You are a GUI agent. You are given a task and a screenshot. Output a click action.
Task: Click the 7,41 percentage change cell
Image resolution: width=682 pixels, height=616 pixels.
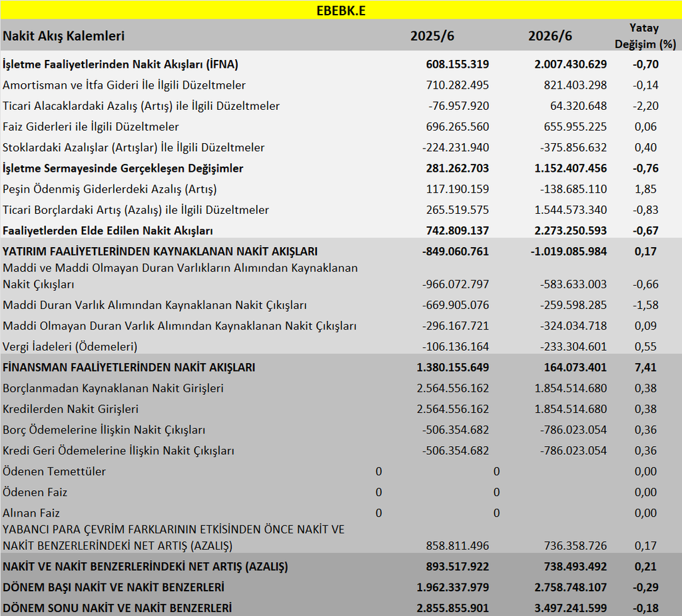click(645, 368)
